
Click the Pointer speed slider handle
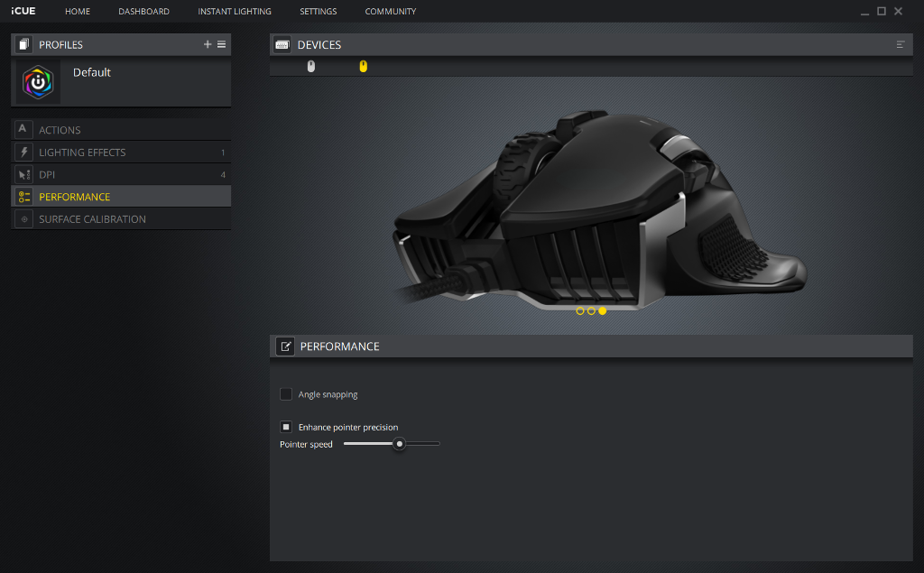pos(399,444)
